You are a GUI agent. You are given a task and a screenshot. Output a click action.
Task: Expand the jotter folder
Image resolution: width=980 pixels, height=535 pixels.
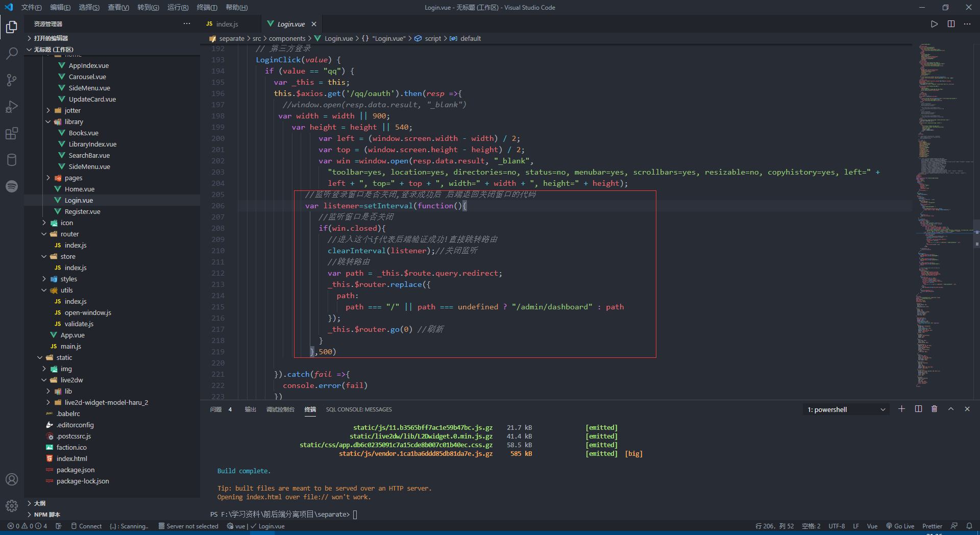coord(72,110)
